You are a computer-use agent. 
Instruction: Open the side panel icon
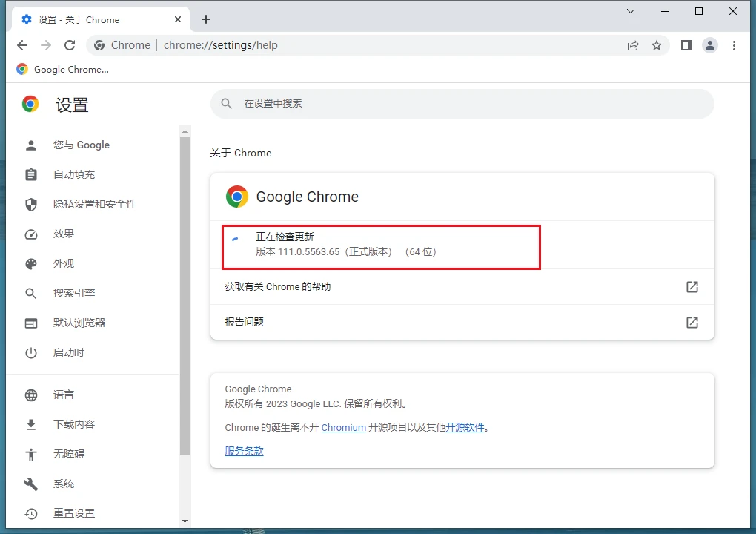pos(686,45)
